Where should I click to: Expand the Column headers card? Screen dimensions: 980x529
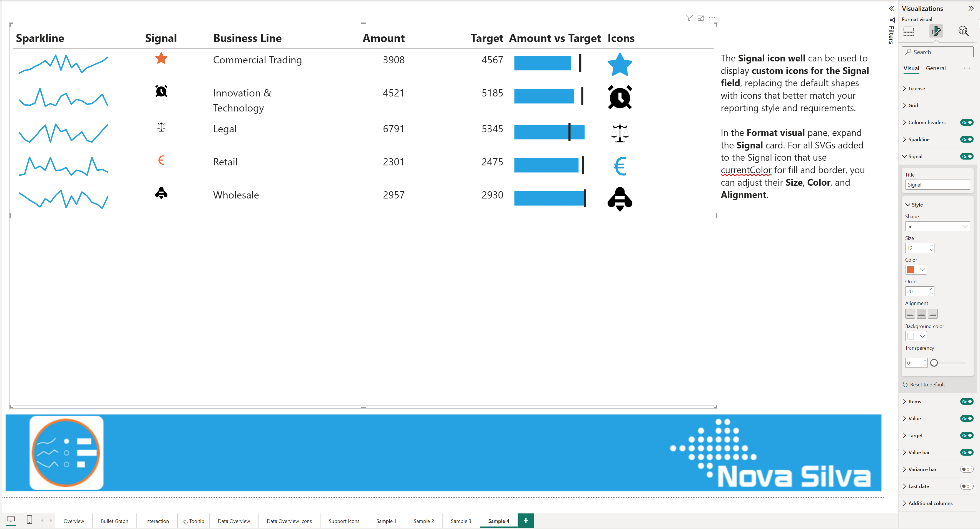[x=926, y=123]
